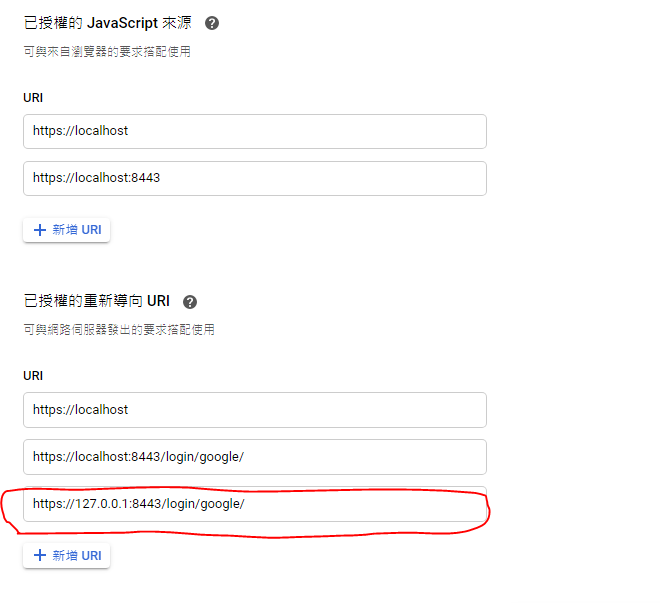The width and height of the screenshot is (660, 603).
Task: Click the redirect URI field containing https://localhost
Action: 254,409
